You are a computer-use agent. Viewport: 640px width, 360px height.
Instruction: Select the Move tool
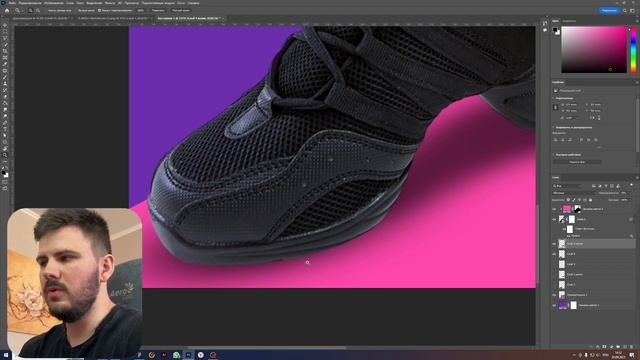(5, 25)
